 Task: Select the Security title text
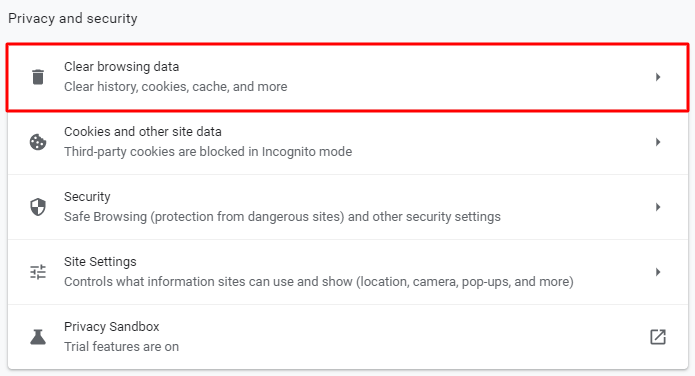click(x=87, y=197)
